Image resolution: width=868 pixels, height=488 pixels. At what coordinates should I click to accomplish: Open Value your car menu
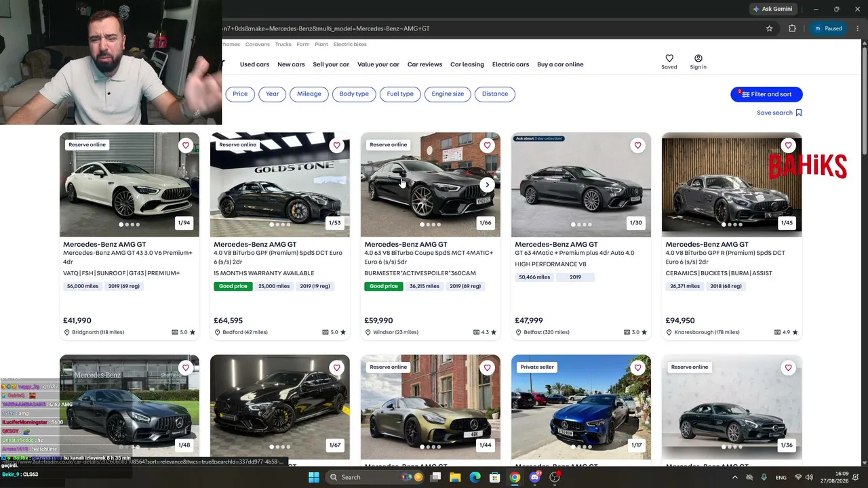(x=378, y=64)
